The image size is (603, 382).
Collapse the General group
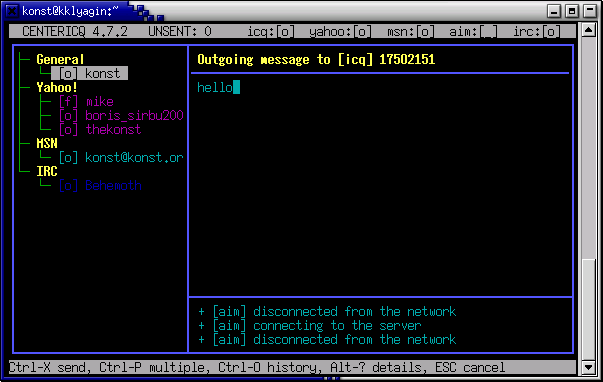[60, 59]
